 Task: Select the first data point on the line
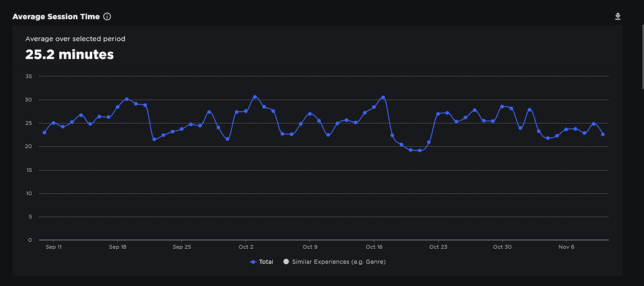(44, 132)
